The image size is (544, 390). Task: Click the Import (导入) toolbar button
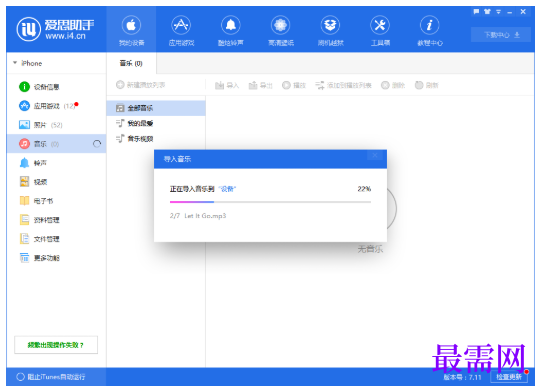[227, 85]
